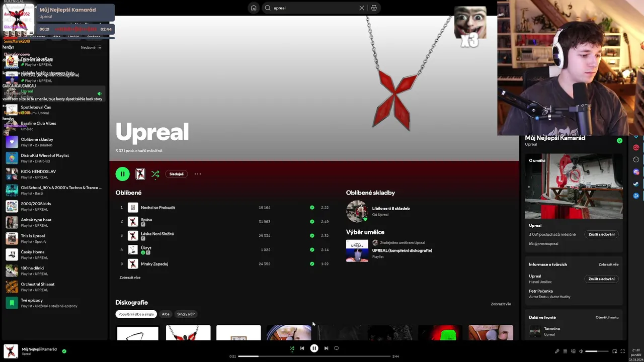The image size is (644, 362).
Task: Open the connect-to-device icon
Action: (x=573, y=351)
